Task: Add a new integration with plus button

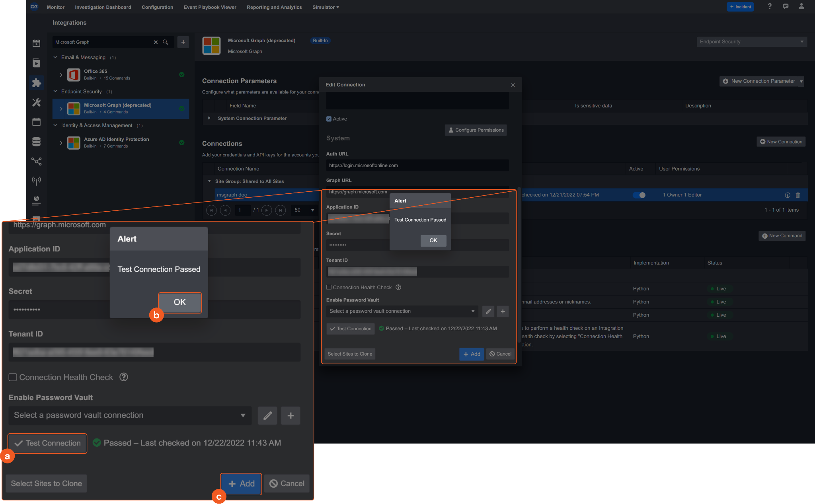Action: click(183, 42)
